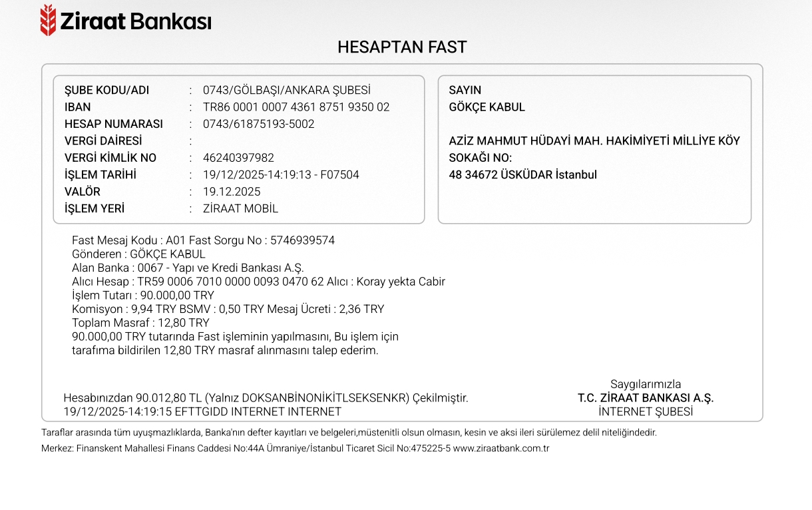
Task: Select account number 0743/61875193-5002
Action: click(259, 125)
